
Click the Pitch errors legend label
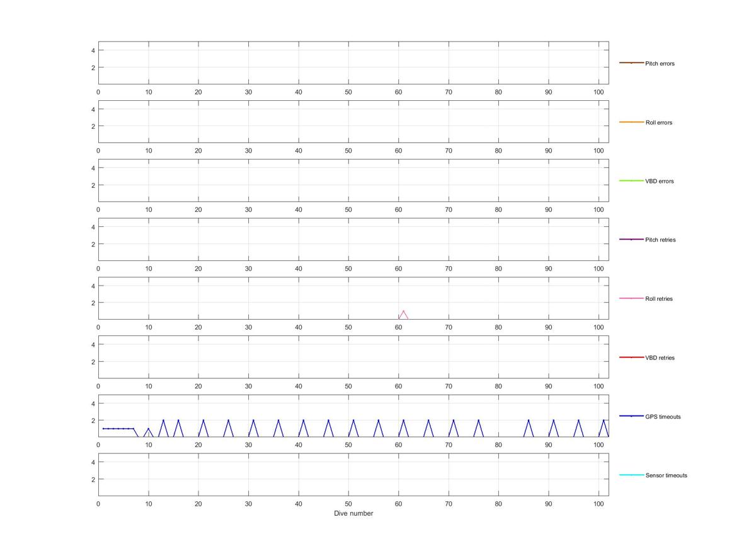pyautogui.click(x=660, y=64)
